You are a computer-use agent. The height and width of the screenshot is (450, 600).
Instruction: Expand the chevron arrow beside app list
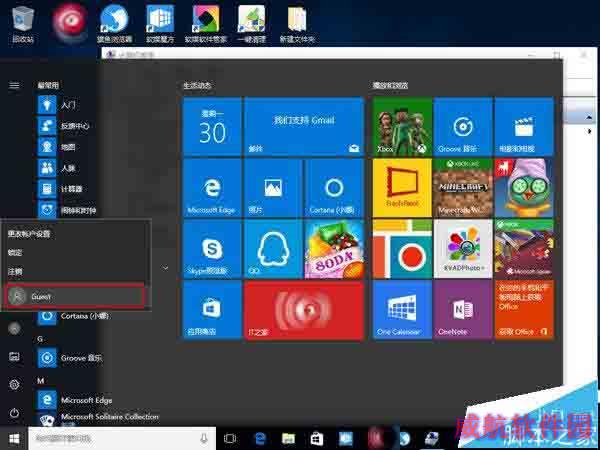click(x=165, y=268)
